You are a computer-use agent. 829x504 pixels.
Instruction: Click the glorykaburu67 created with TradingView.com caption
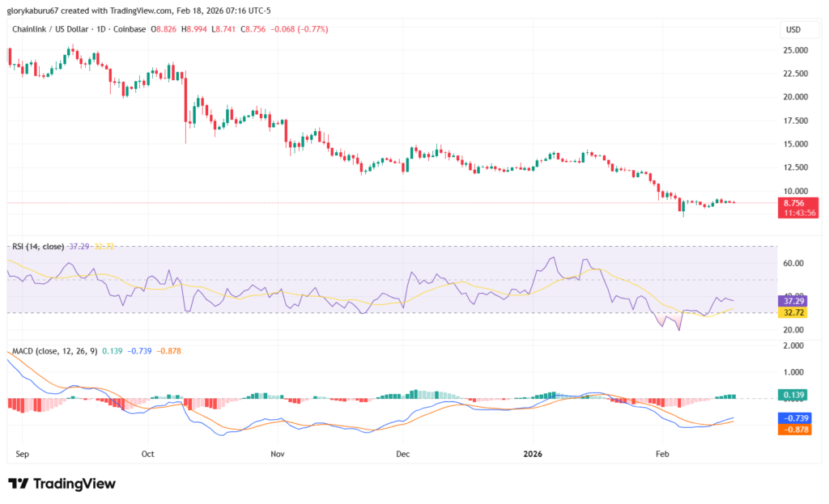(138, 11)
